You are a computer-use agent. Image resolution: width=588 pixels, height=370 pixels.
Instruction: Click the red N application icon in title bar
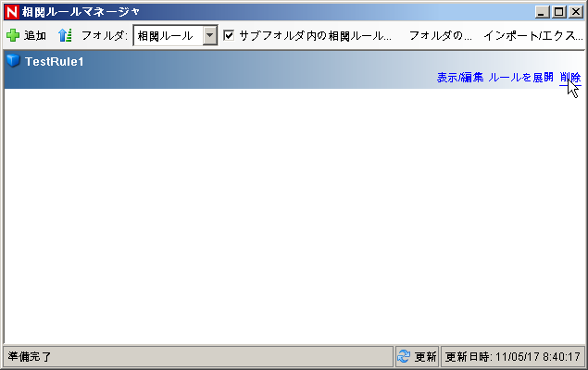[12, 12]
